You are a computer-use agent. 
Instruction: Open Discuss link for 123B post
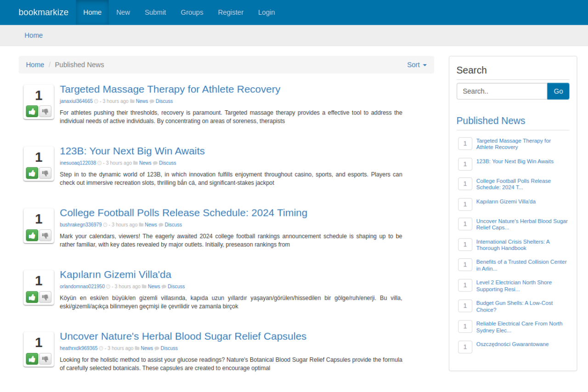pyautogui.click(x=167, y=163)
